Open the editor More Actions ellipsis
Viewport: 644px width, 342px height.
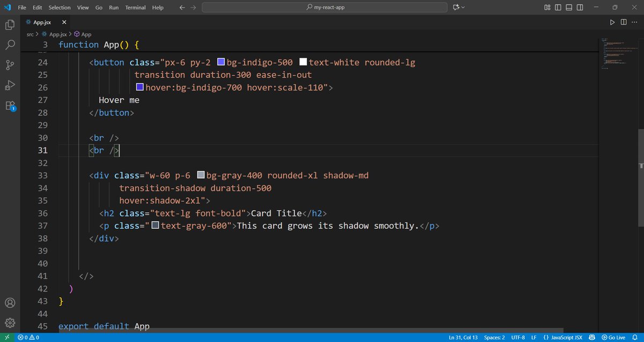point(635,22)
